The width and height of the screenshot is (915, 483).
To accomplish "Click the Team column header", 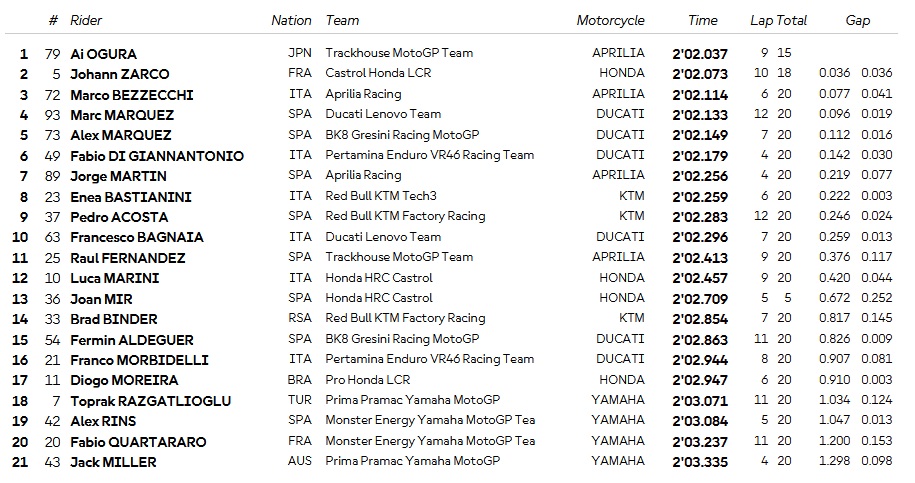I will pos(342,20).
